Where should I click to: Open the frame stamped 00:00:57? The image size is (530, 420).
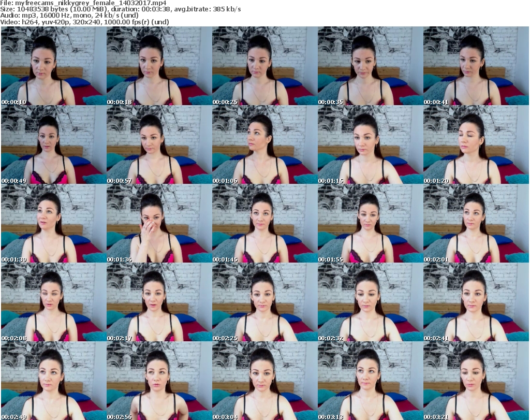point(159,144)
